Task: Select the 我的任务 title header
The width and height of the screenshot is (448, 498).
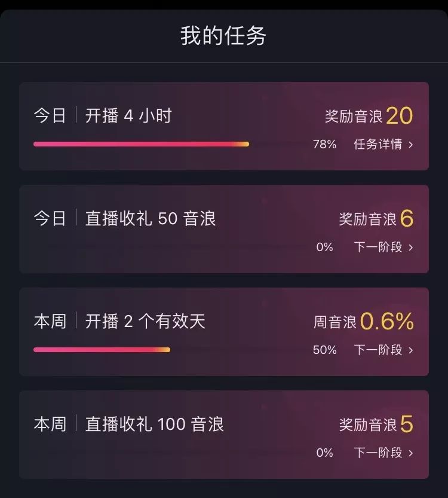Action: [x=223, y=36]
